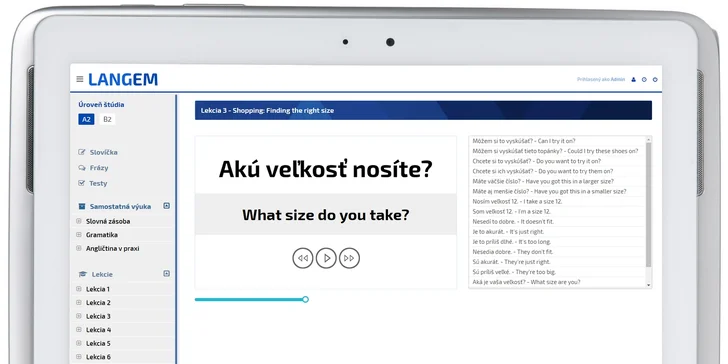Expand Lekcia 4
The height and width of the screenshot is (364, 728).
pyautogui.click(x=78, y=330)
